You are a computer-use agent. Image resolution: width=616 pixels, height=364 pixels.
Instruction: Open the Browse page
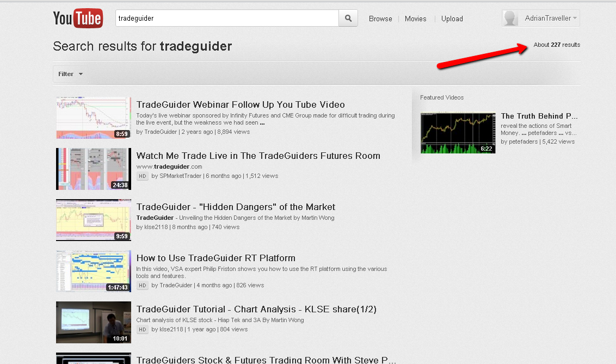click(380, 19)
